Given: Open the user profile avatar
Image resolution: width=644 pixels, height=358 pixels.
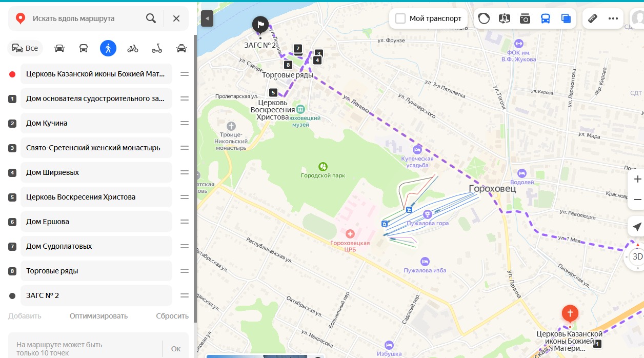Looking at the screenshot, I should 637,18.
